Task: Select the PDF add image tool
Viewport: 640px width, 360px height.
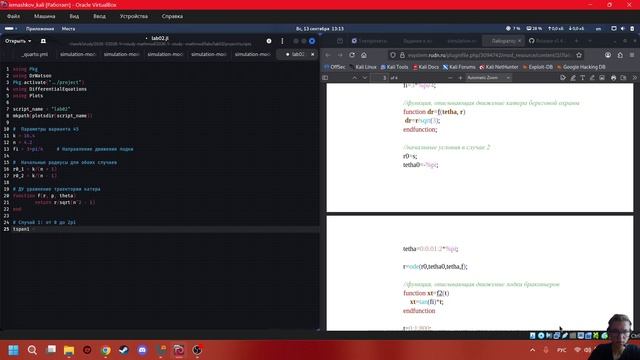Action: point(602,78)
